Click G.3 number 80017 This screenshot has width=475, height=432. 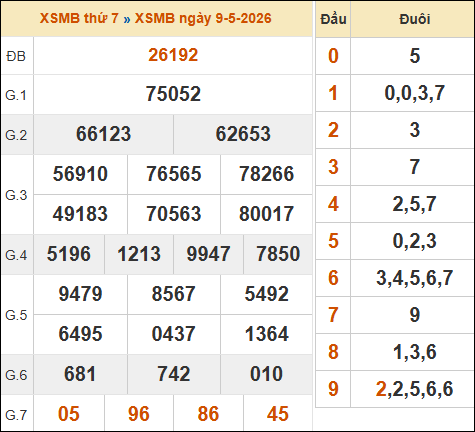pyautogui.click(x=266, y=214)
